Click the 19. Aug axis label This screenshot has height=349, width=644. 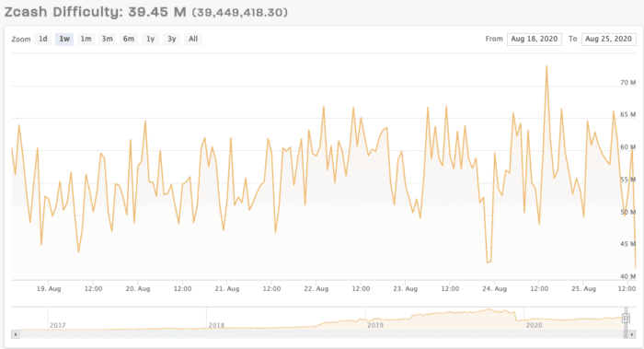[49, 289]
